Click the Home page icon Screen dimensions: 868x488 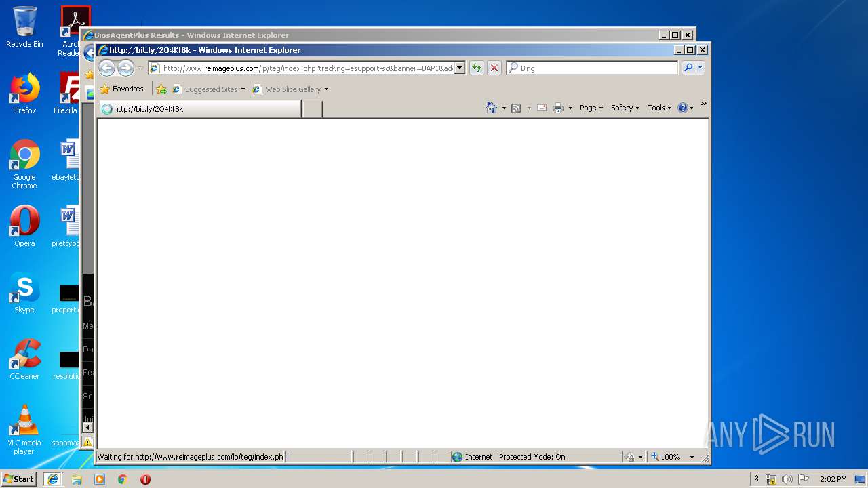click(x=492, y=108)
